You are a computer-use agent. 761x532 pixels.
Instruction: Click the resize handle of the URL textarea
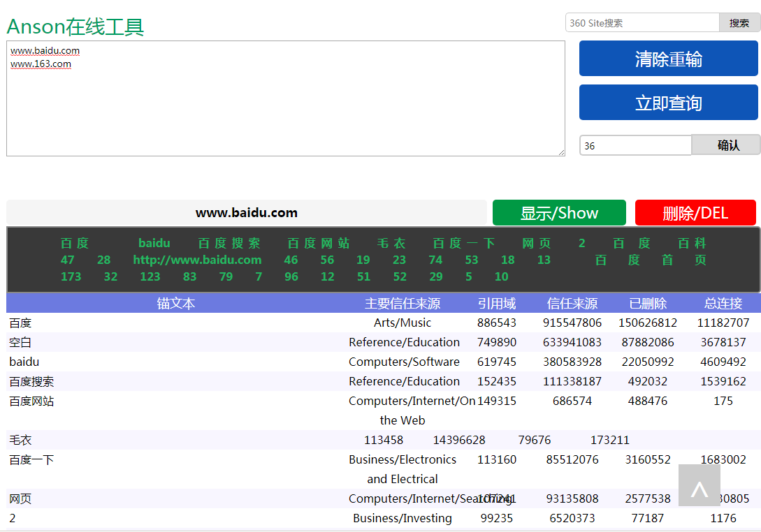point(560,152)
